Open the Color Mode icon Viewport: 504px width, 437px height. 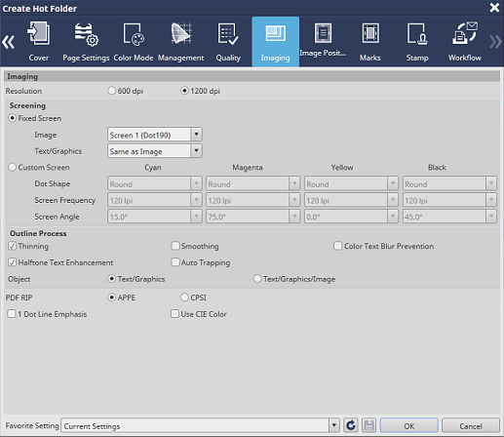[x=134, y=34]
